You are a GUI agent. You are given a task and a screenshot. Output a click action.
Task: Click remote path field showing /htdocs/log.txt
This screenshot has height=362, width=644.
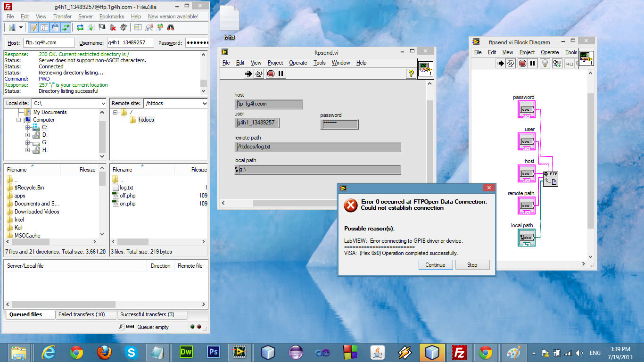coord(318,147)
